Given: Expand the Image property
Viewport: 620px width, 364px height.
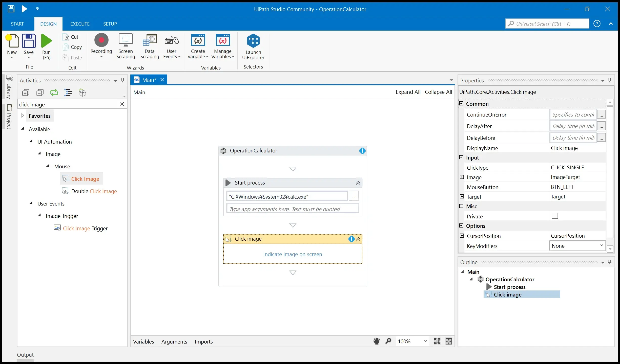Looking at the screenshot, I should click(462, 177).
